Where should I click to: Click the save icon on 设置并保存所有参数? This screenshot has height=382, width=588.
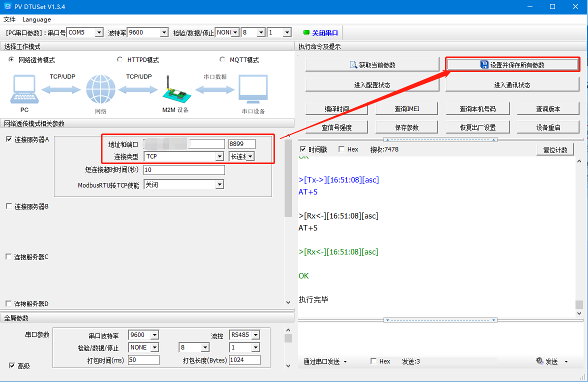pos(484,65)
